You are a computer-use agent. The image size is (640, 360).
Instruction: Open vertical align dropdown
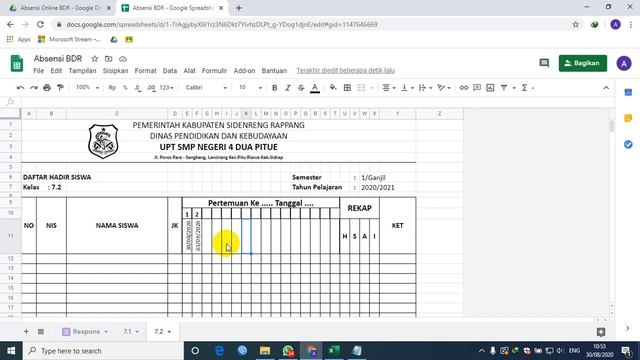[x=407, y=88]
